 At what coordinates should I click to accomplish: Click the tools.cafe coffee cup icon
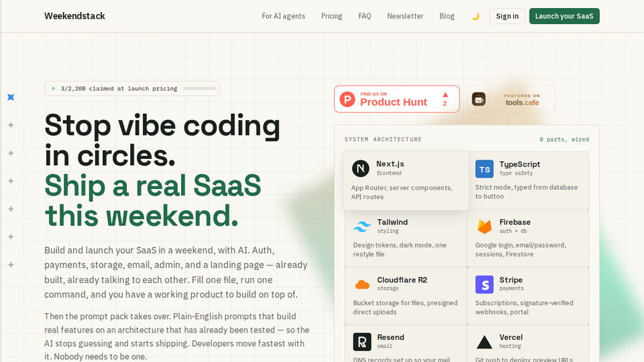coord(478,99)
